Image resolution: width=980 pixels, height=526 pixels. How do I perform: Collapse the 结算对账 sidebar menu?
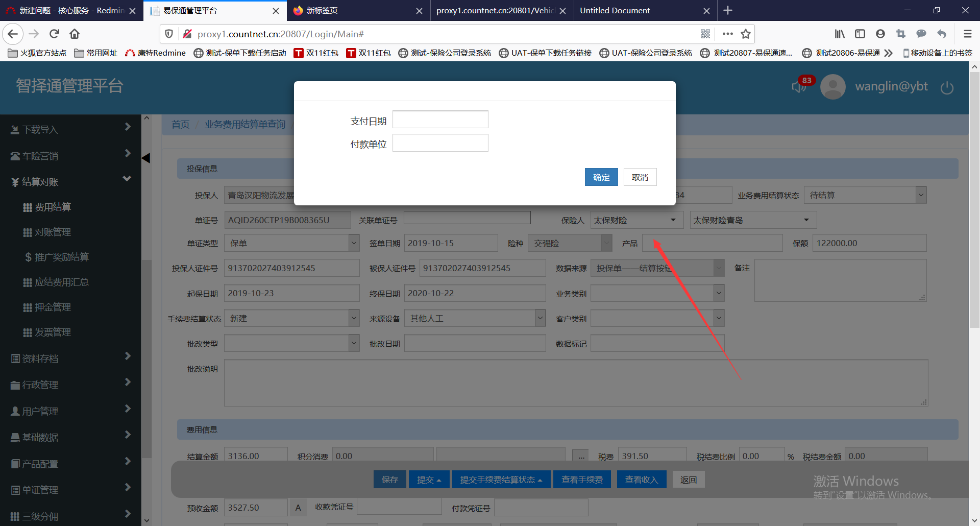[x=70, y=182]
